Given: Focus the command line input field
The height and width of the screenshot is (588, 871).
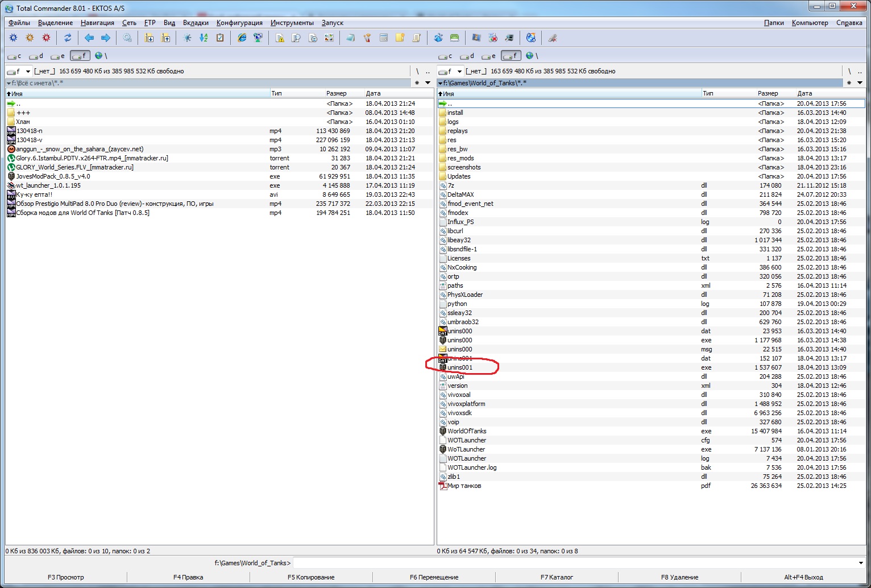Looking at the screenshot, I should (x=574, y=563).
